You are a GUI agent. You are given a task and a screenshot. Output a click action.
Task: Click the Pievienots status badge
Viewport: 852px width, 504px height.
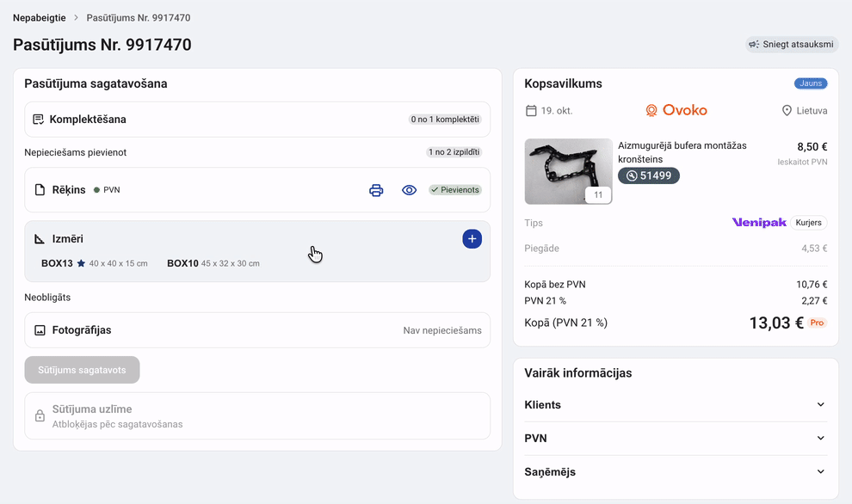point(454,190)
